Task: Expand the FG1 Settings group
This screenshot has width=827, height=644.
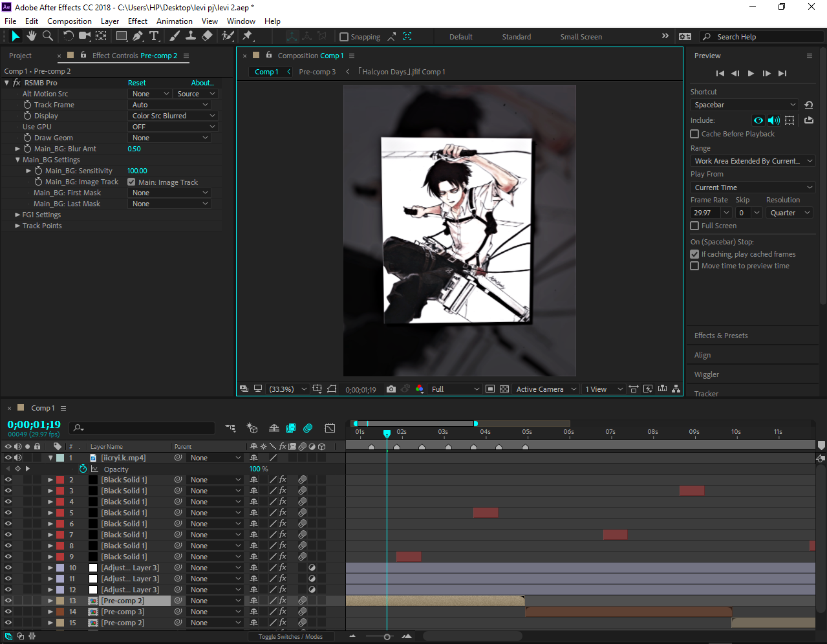Action: 17,215
